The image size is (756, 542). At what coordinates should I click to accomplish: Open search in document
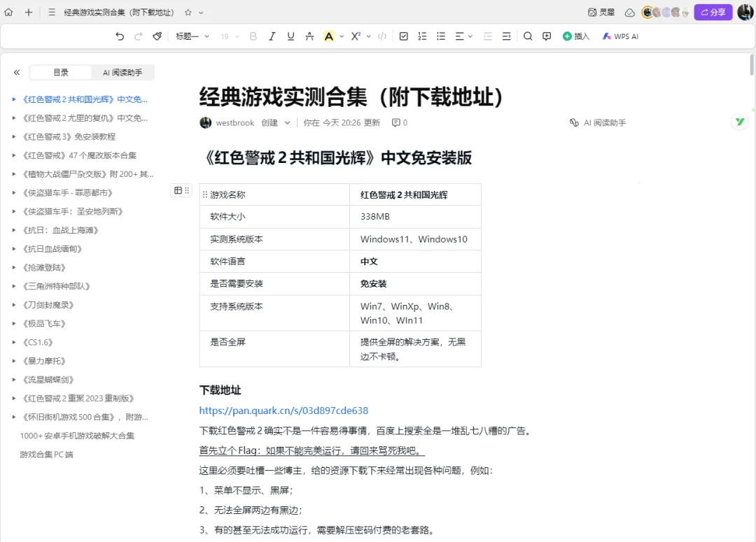coord(528,36)
